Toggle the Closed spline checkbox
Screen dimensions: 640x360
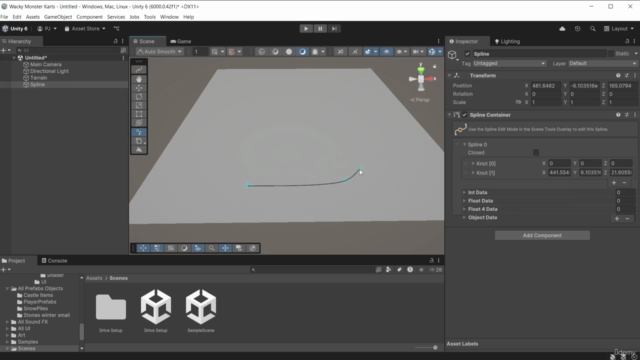coord(536,153)
